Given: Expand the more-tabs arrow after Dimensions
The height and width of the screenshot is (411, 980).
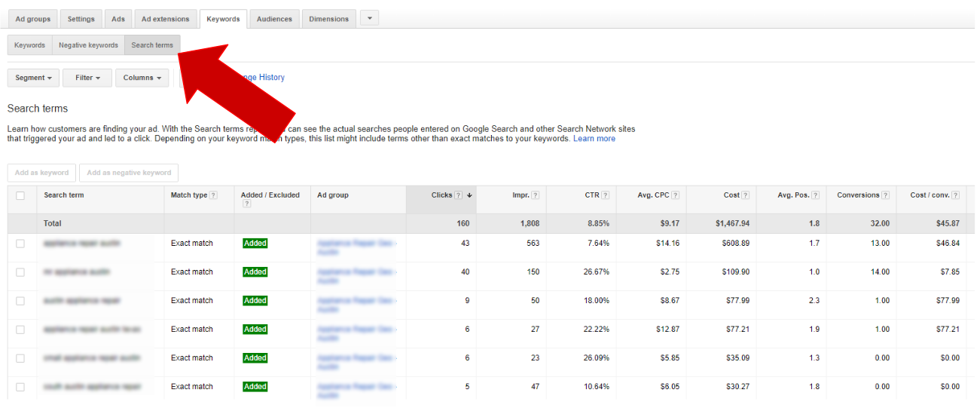Looking at the screenshot, I should (x=369, y=19).
